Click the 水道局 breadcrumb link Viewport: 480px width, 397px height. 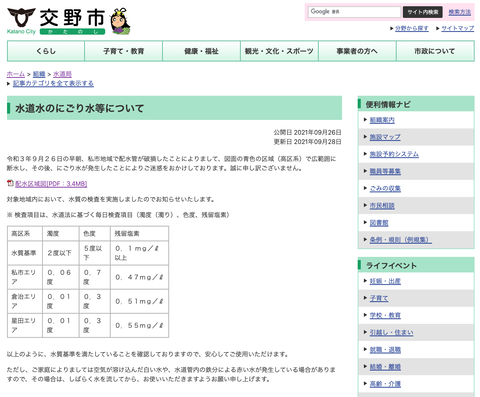click(x=62, y=74)
